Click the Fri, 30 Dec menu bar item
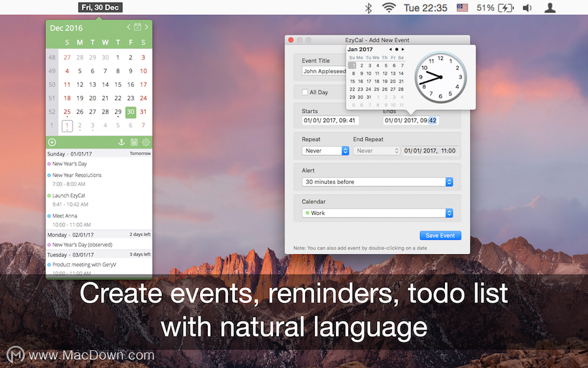 100,7
